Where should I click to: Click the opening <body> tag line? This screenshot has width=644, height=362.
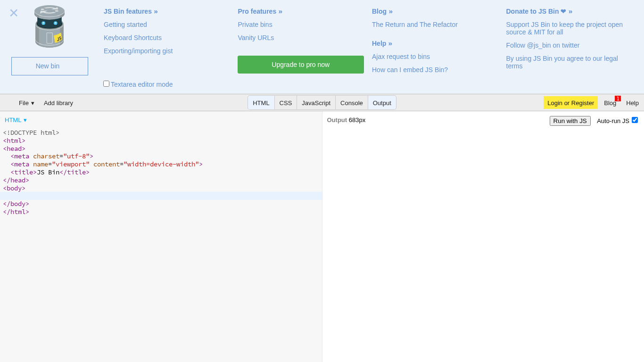[14, 189]
